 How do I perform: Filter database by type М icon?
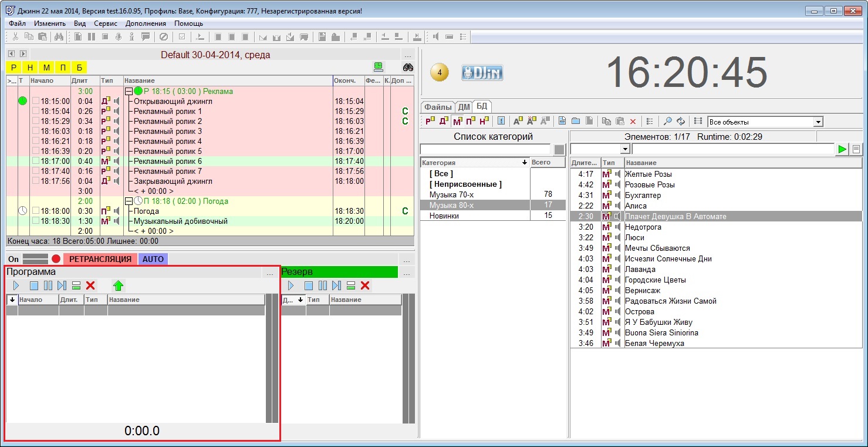(x=457, y=121)
